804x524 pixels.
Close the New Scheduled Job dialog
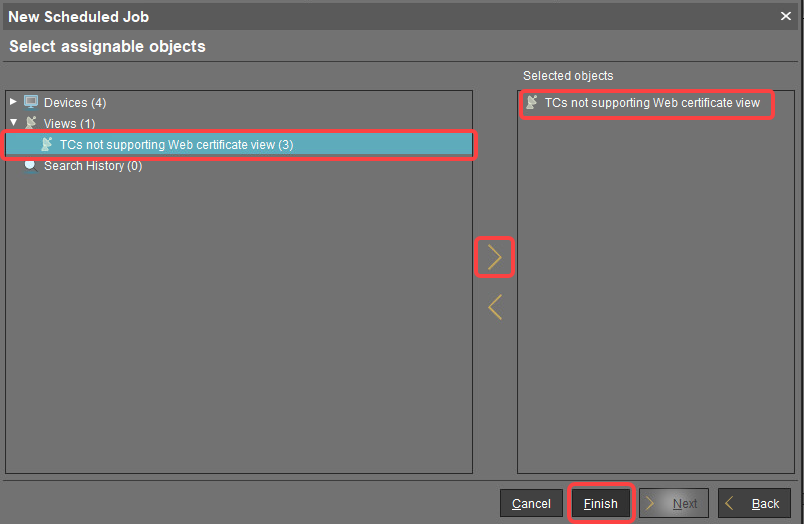786,16
